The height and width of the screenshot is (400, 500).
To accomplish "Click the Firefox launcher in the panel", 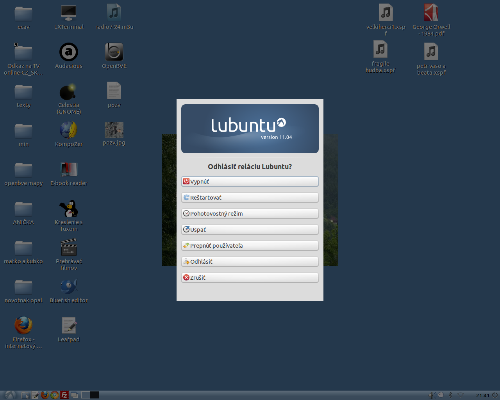I will point(45,395).
